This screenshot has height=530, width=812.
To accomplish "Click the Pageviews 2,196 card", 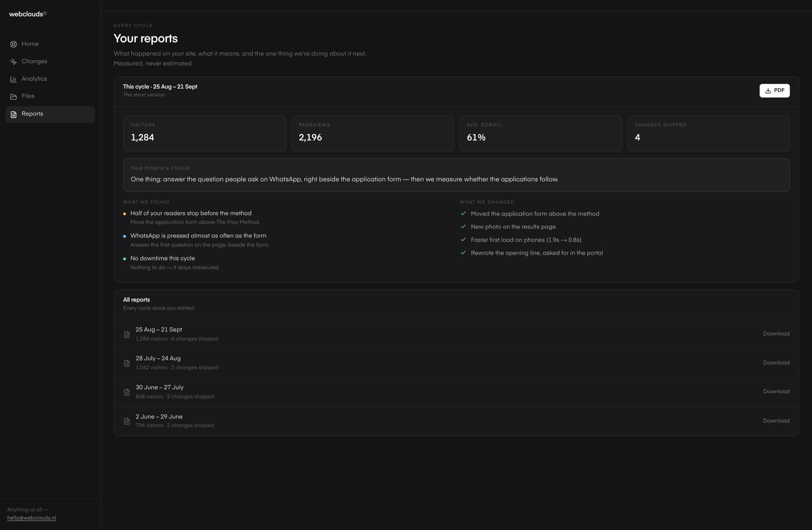I will [372, 134].
